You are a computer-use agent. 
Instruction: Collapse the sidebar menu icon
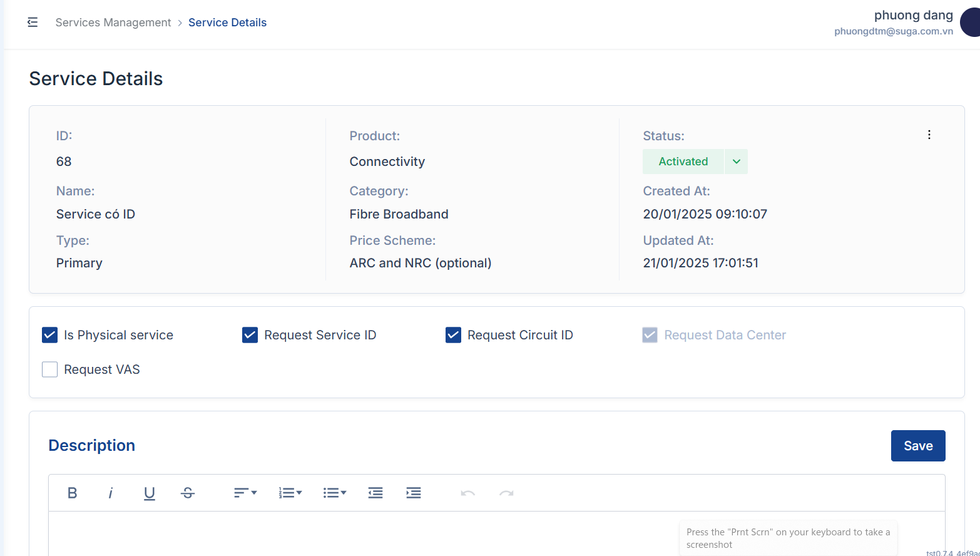click(x=33, y=23)
